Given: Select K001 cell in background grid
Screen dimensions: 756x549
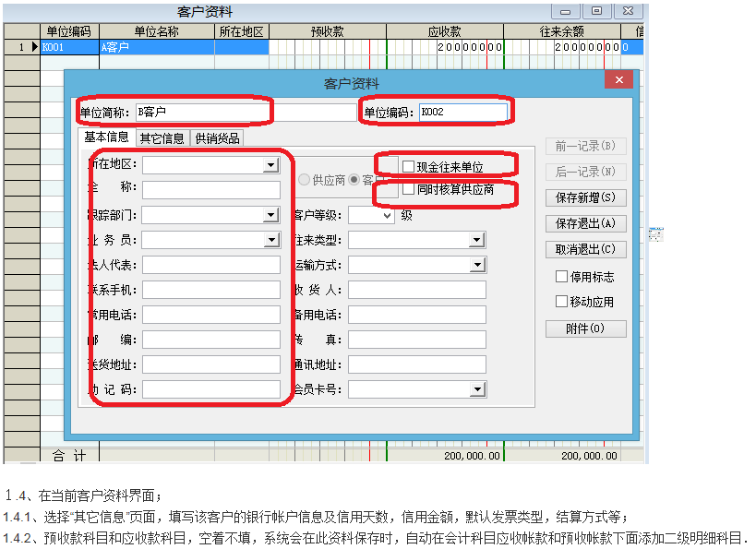Looking at the screenshot, I should pos(69,47).
